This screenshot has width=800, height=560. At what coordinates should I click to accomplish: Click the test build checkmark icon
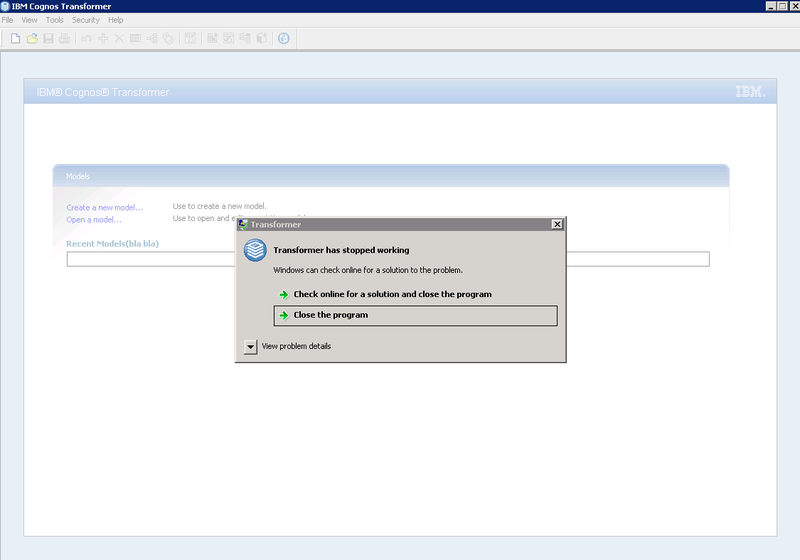point(229,39)
